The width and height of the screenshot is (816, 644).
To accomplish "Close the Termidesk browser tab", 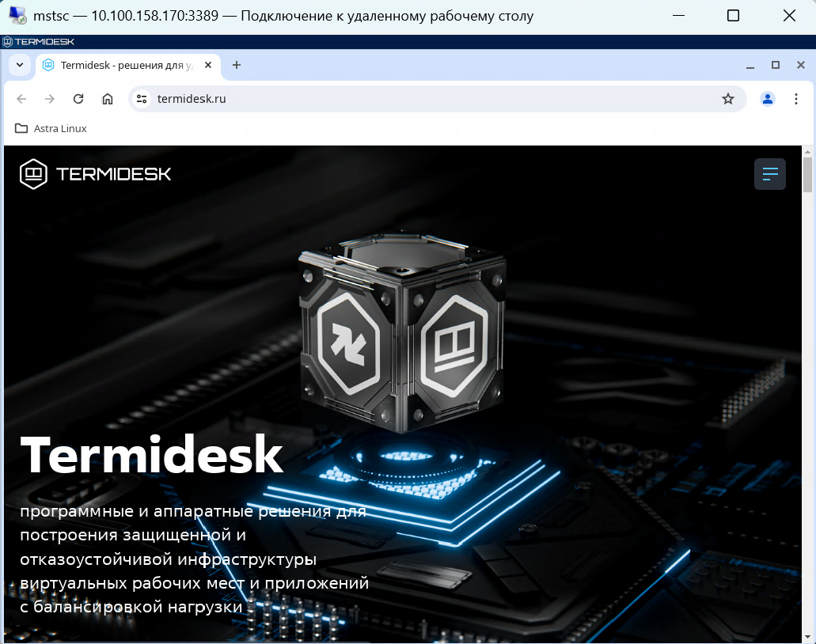I will point(208,65).
